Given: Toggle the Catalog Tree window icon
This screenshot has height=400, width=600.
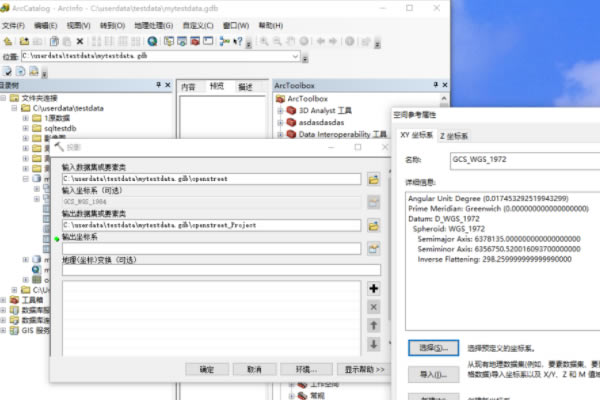Looking at the screenshot, I should tap(169, 41).
